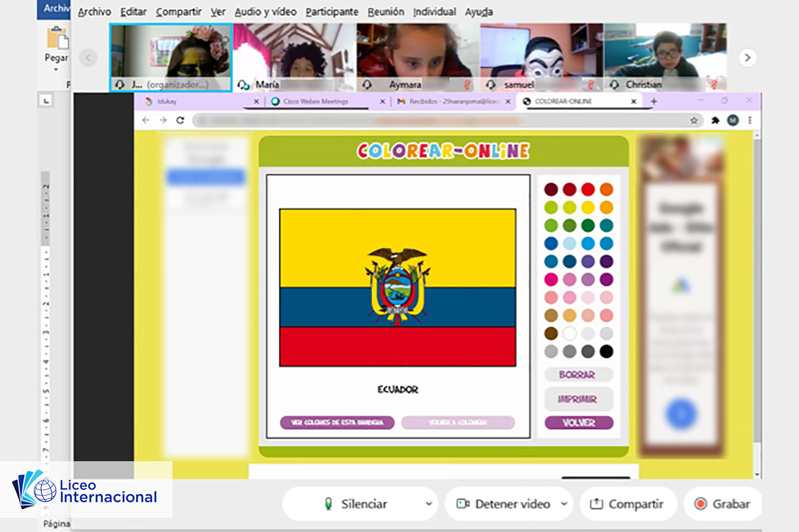Click the Word ruler tab selector
799x532 pixels.
coord(46,100)
